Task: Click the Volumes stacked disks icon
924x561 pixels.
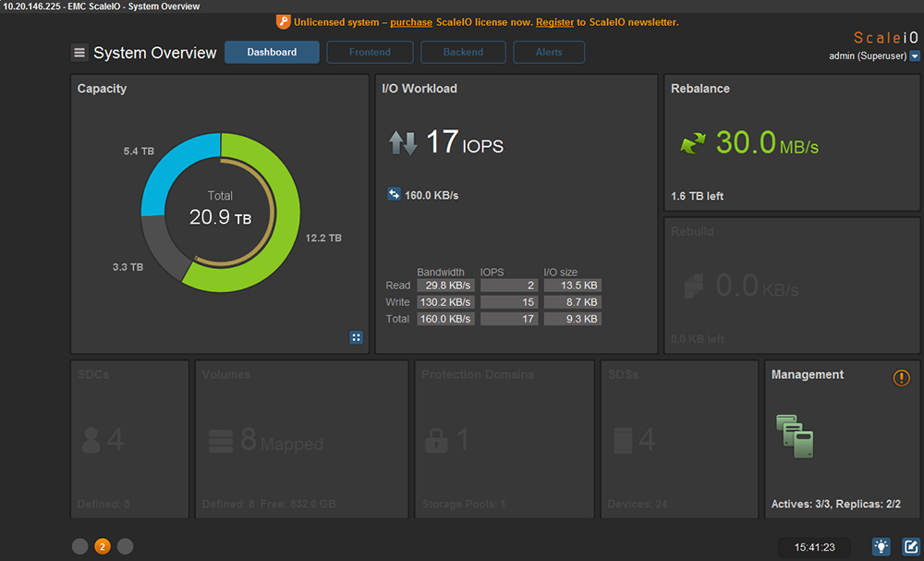Action: pos(221,442)
